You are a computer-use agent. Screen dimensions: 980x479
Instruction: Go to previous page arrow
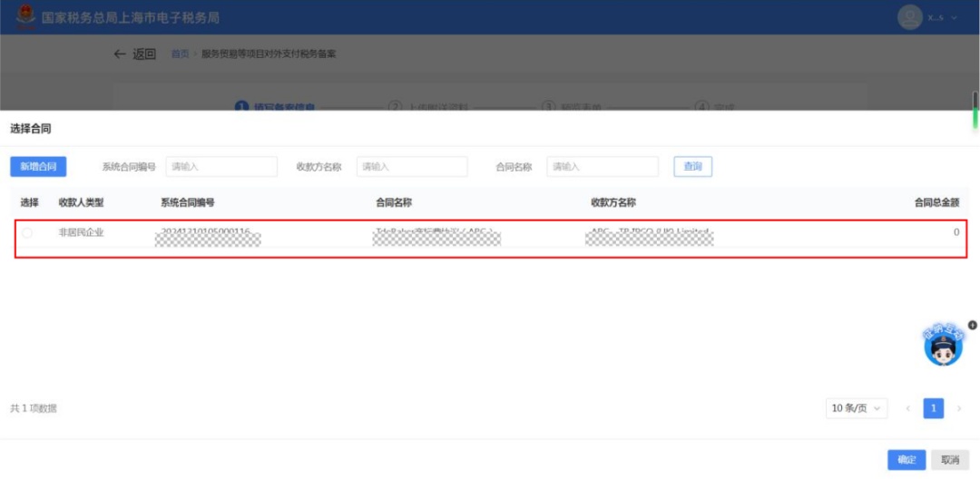[x=908, y=408]
